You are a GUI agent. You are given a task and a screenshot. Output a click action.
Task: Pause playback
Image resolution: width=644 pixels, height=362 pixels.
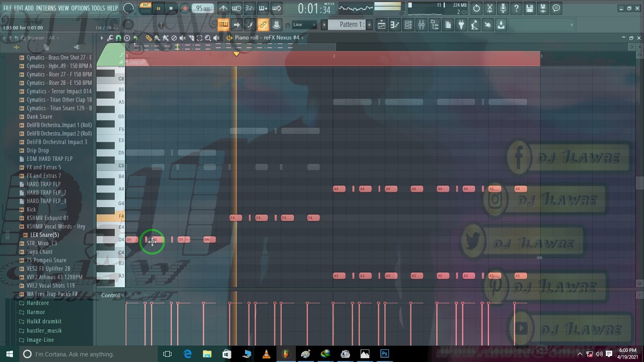point(158,9)
